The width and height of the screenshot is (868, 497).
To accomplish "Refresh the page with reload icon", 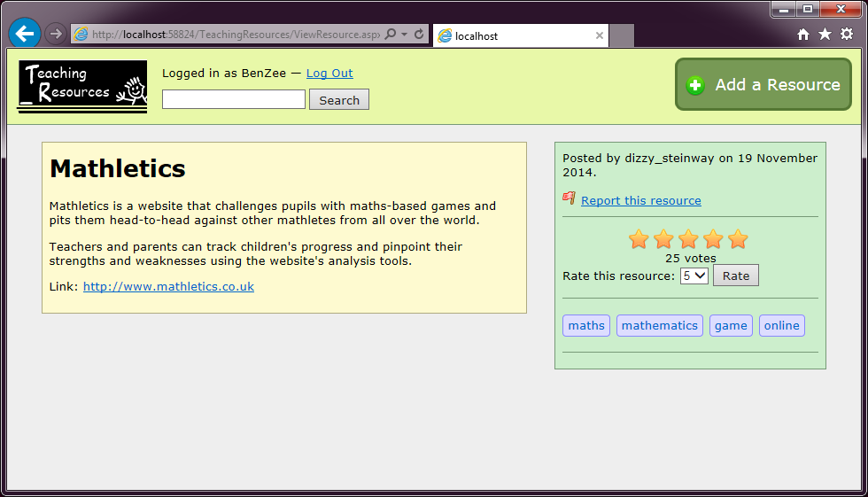I will point(419,34).
